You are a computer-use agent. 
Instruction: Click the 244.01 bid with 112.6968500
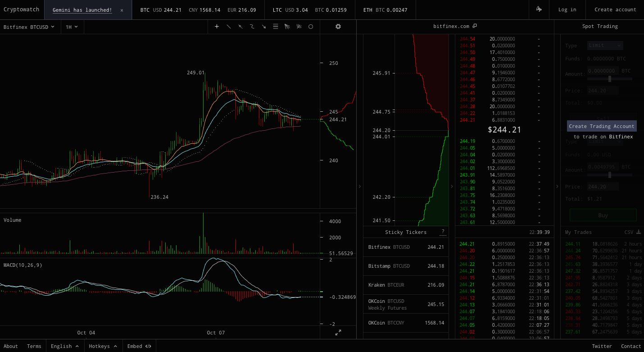[504, 168]
